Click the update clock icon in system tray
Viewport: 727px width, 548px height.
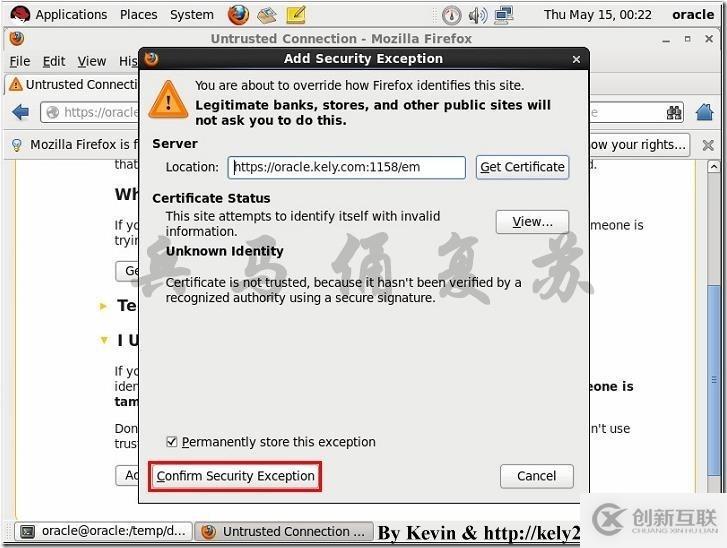(451, 15)
